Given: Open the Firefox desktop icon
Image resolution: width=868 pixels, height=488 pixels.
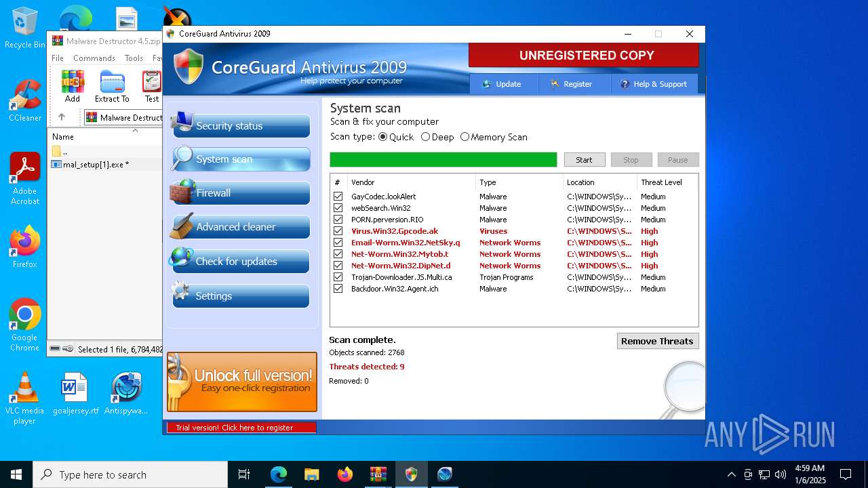Looking at the screenshot, I should coord(24,247).
